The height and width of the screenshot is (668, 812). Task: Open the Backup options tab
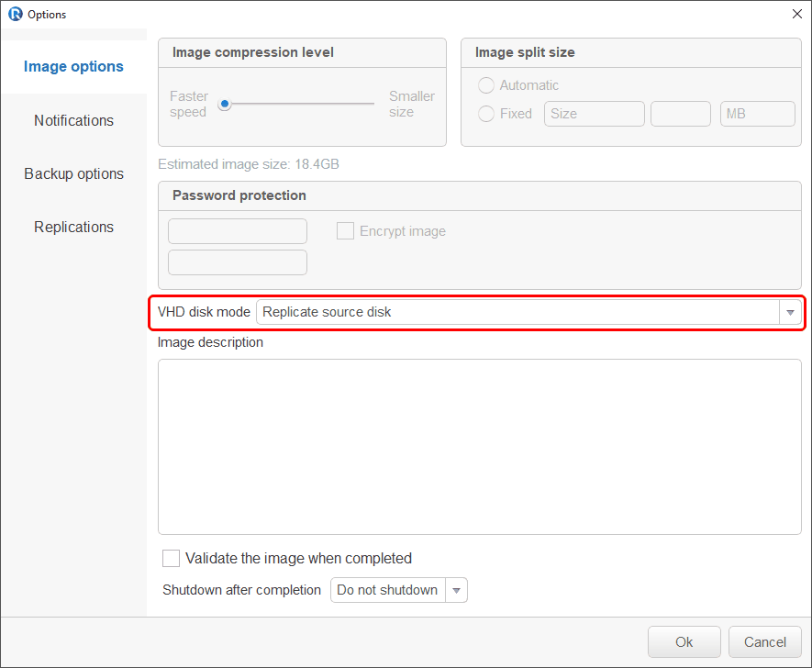click(74, 174)
